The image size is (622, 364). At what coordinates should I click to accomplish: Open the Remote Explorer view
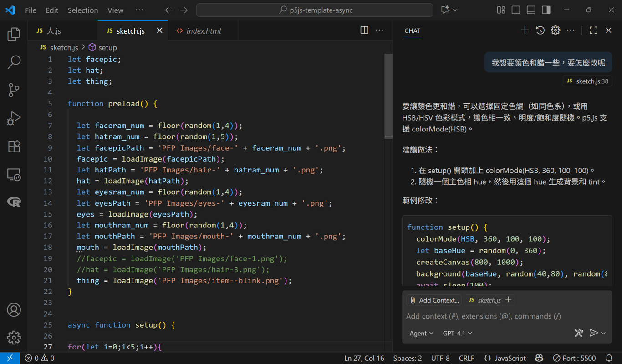pyautogui.click(x=14, y=175)
